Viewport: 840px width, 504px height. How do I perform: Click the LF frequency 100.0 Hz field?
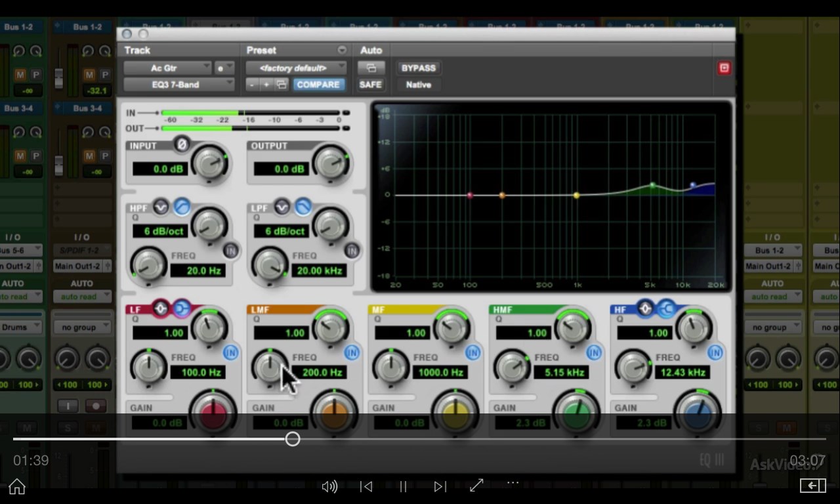pyautogui.click(x=198, y=372)
